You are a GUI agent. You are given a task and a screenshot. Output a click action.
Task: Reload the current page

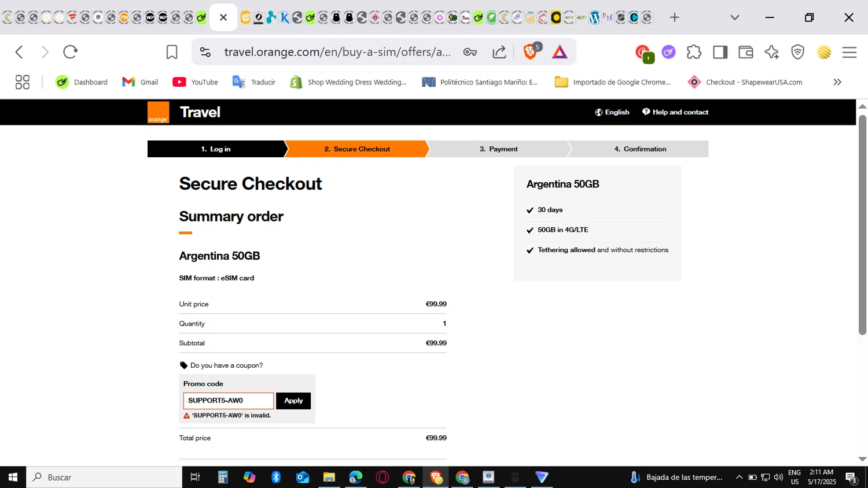(x=71, y=52)
